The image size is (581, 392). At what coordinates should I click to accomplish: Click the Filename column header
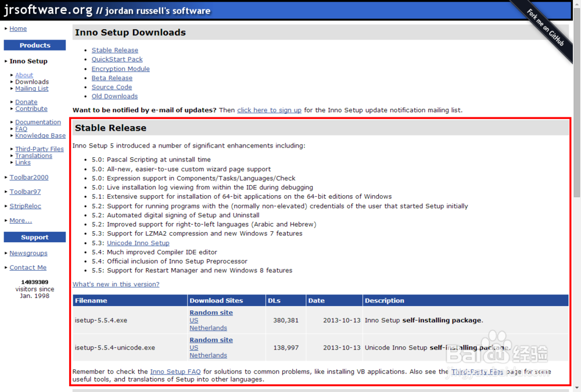point(130,300)
